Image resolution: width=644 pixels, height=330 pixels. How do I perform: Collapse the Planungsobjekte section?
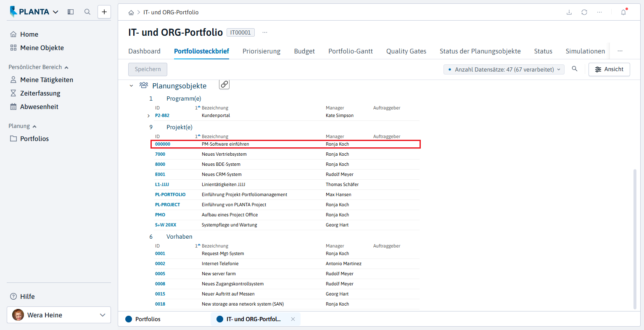click(x=132, y=85)
